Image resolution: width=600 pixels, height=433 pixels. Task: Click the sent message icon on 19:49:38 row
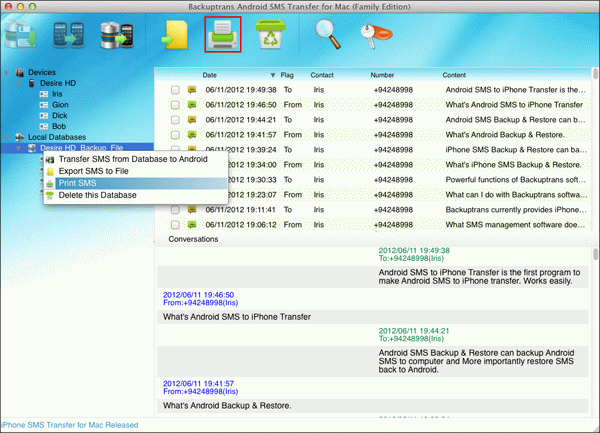click(x=192, y=90)
